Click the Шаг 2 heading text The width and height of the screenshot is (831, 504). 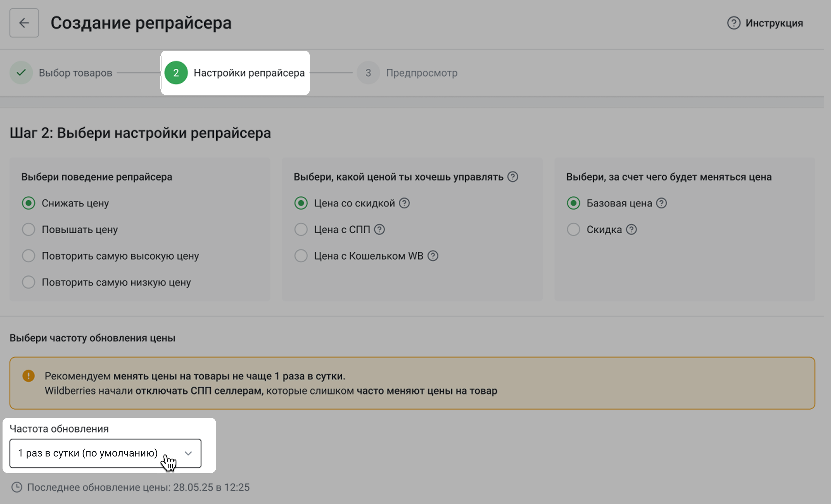click(x=140, y=133)
